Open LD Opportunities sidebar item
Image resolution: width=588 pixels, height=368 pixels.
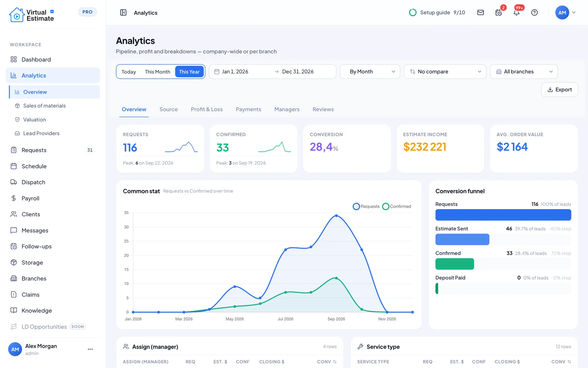coord(53,326)
